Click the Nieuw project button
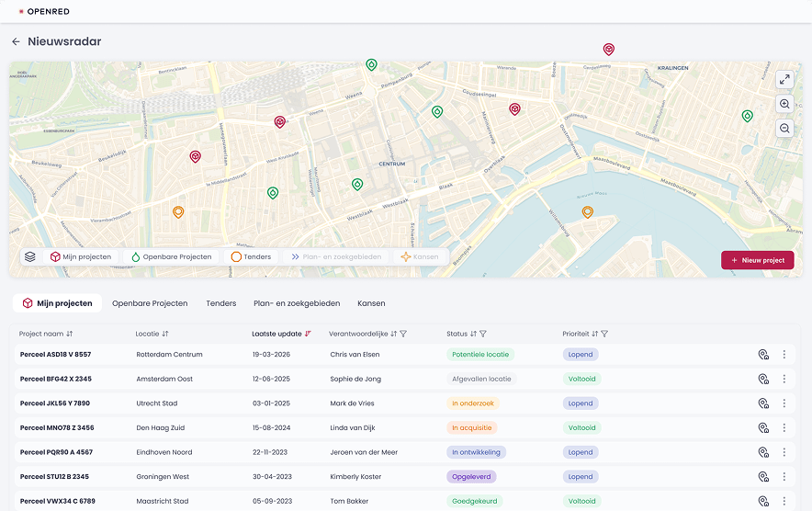812x511 pixels. [757, 260]
